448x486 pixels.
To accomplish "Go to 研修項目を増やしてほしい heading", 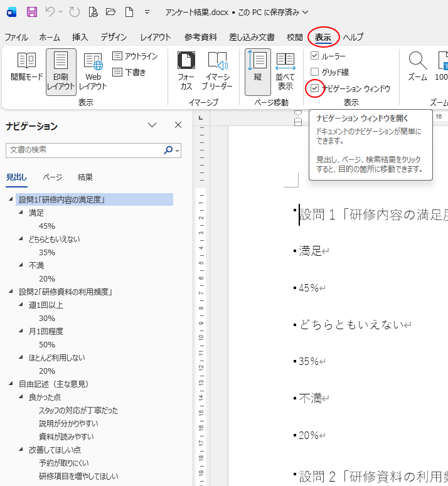I will pyautogui.click(x=78, y=476).
